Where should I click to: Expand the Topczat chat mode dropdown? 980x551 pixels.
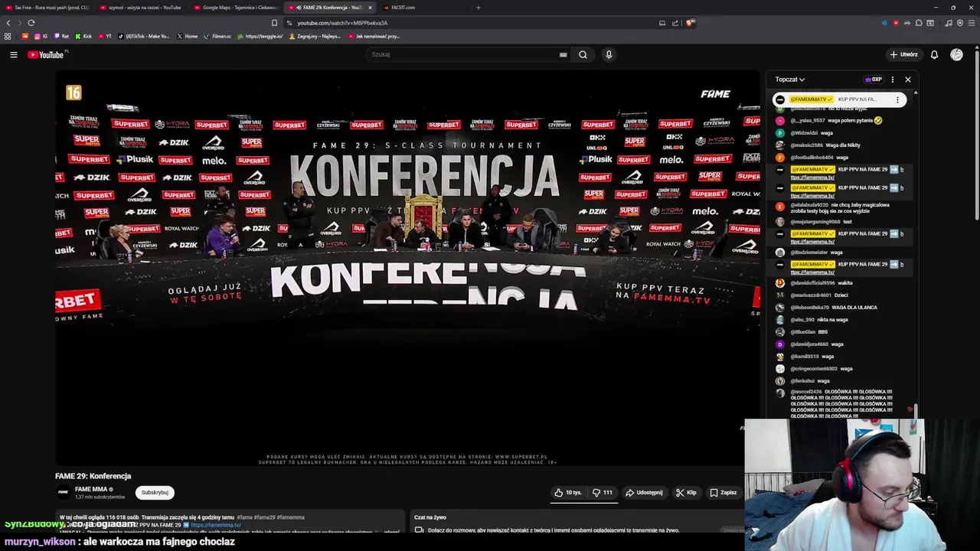(x=789, y=80)
